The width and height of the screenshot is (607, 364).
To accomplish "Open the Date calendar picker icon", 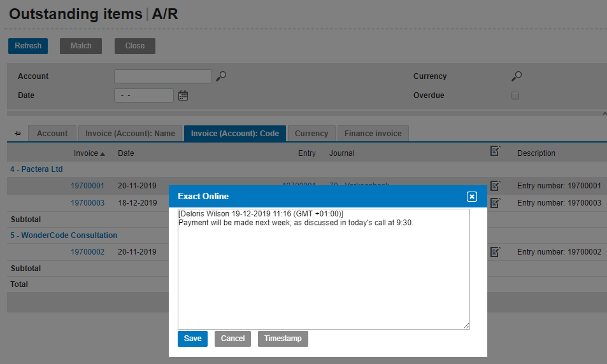I will point(183,95).
